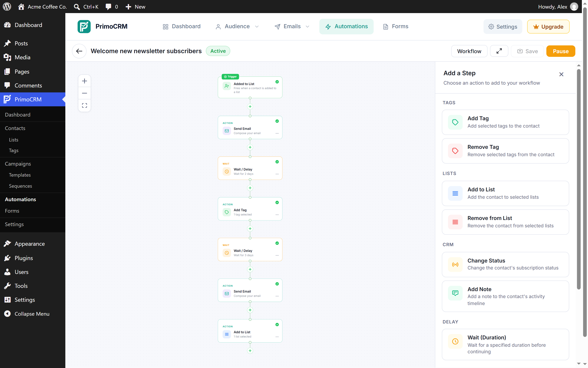Select the Added to List trigger node

point(250,87)
